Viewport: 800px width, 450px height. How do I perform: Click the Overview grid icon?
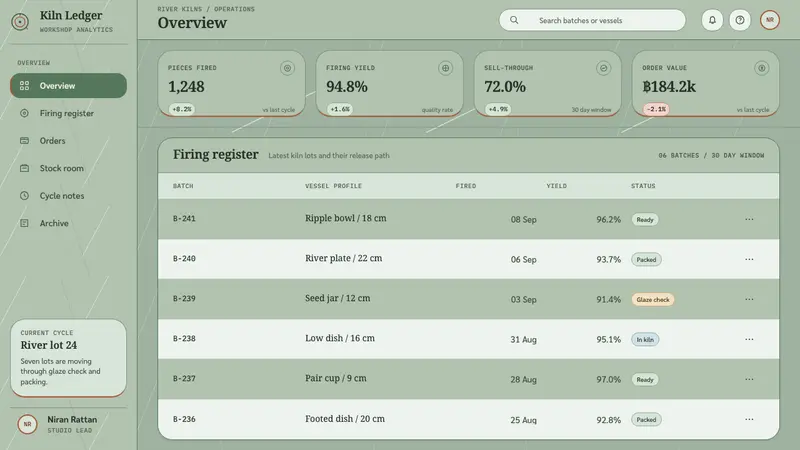24,86
